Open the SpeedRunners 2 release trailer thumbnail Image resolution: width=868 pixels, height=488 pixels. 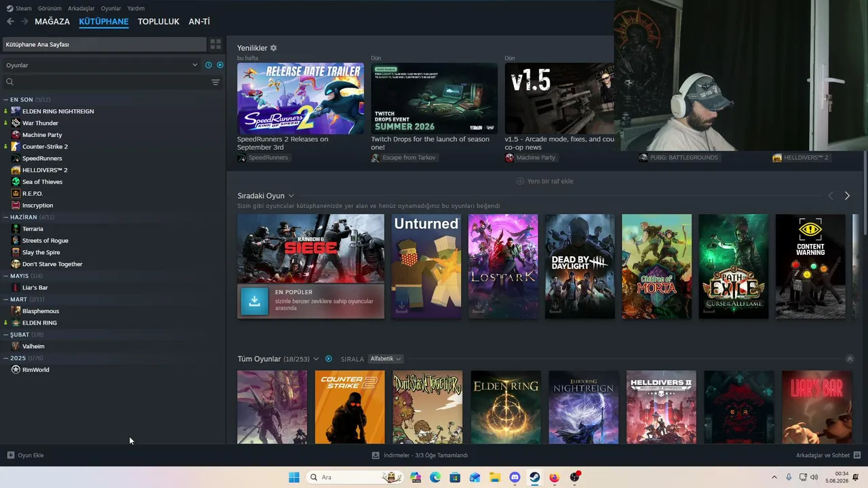click(x=300, y=98)
